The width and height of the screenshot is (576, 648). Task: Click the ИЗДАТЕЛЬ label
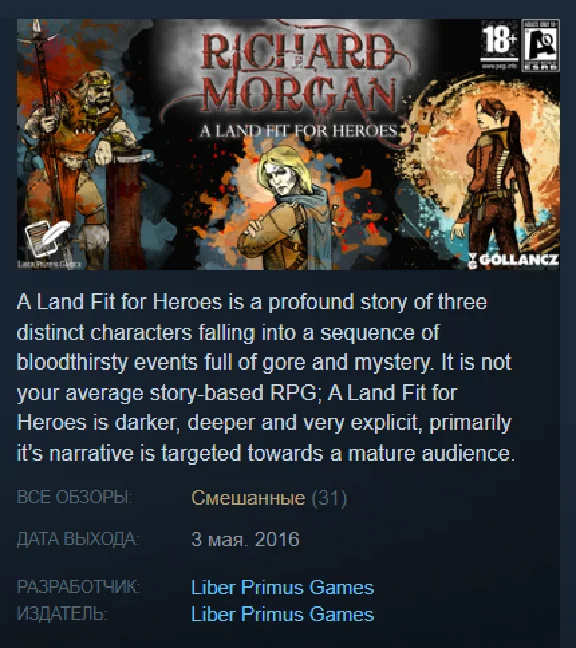[62, 614]
